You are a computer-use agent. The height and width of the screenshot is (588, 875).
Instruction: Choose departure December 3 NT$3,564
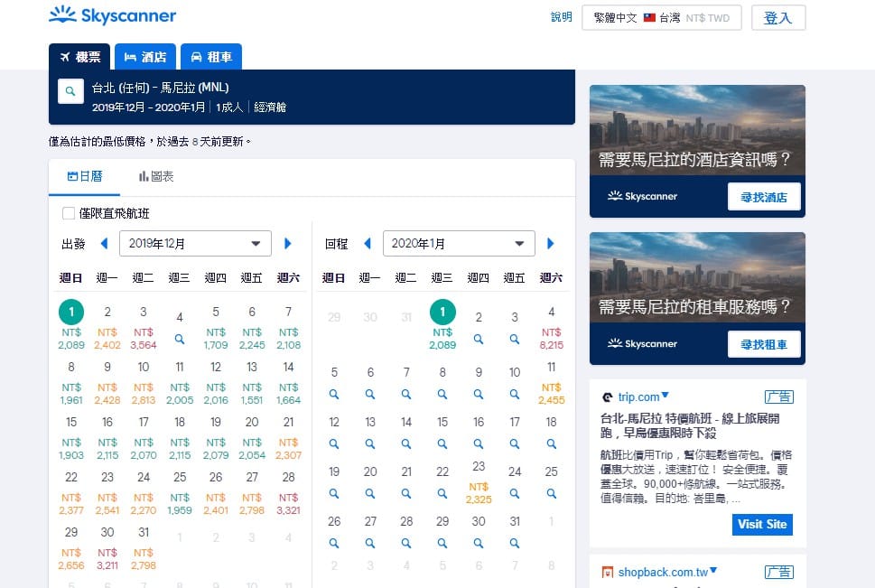point(144,328)
